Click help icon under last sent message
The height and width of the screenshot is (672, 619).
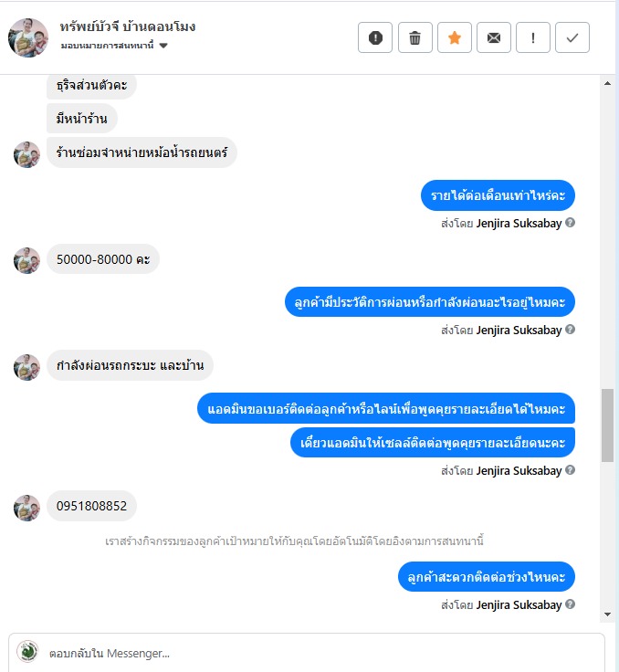(x=570, y=604)
